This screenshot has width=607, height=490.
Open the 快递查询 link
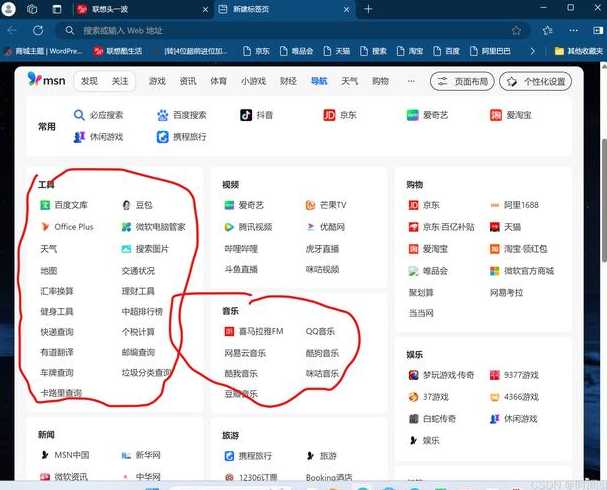coord(57,332)
